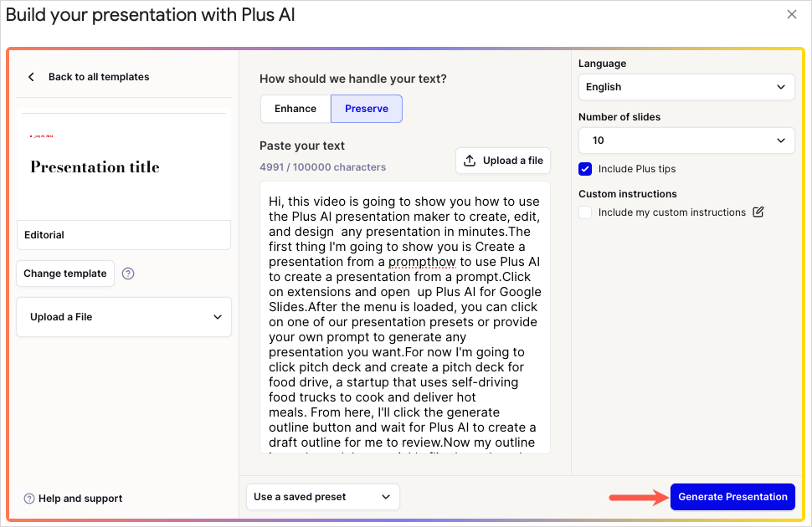Click the Editorial template thumbnail preview
Screen dimensions: 812x527
[x=124, y=164]
